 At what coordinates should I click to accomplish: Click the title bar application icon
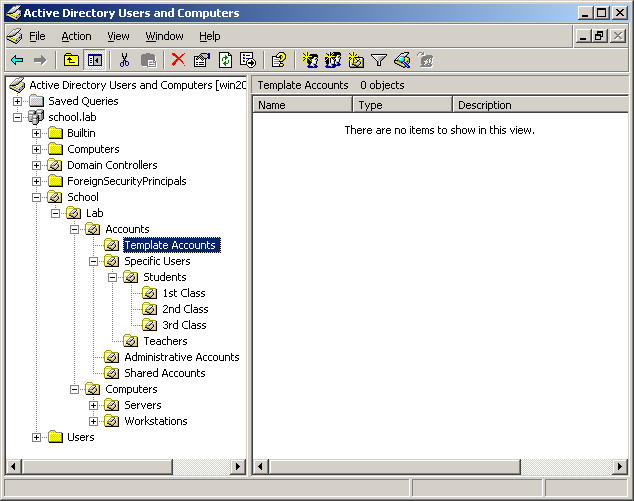pos(13,13)
